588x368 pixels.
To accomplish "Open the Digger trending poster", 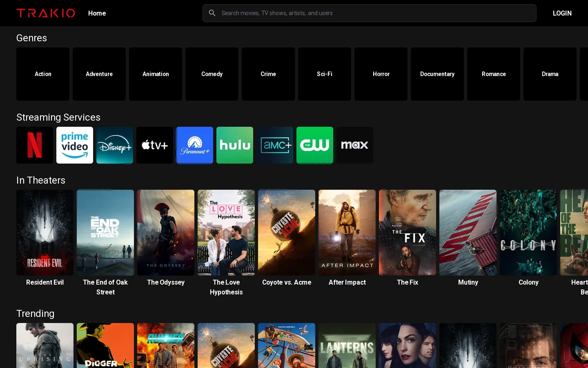I will click(105, 346).
